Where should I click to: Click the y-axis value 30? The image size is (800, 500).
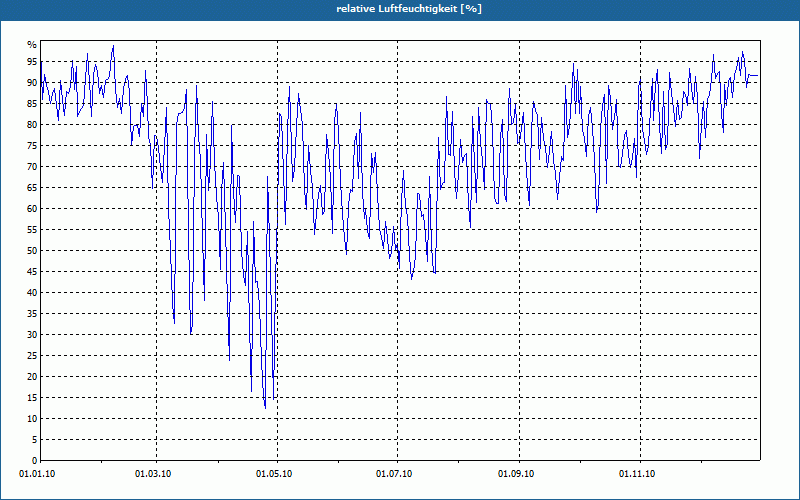pos(32,335)
